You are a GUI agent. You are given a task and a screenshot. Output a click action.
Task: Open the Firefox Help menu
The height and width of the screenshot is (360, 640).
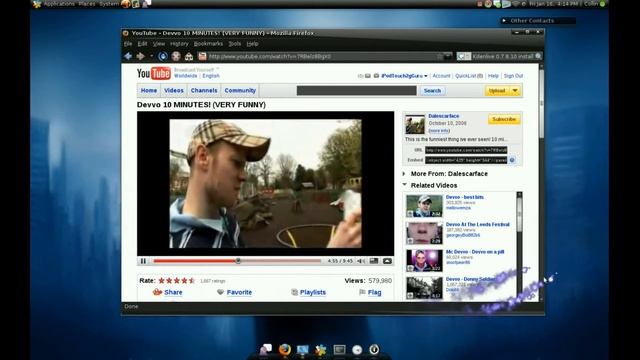click(x=252, y=44)
